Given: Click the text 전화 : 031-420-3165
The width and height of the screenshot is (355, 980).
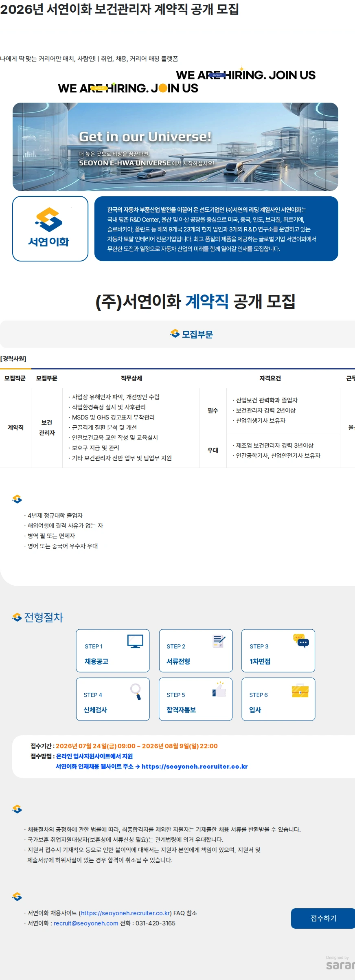Looking at the screenshot, I should click(x=148, y=923).
